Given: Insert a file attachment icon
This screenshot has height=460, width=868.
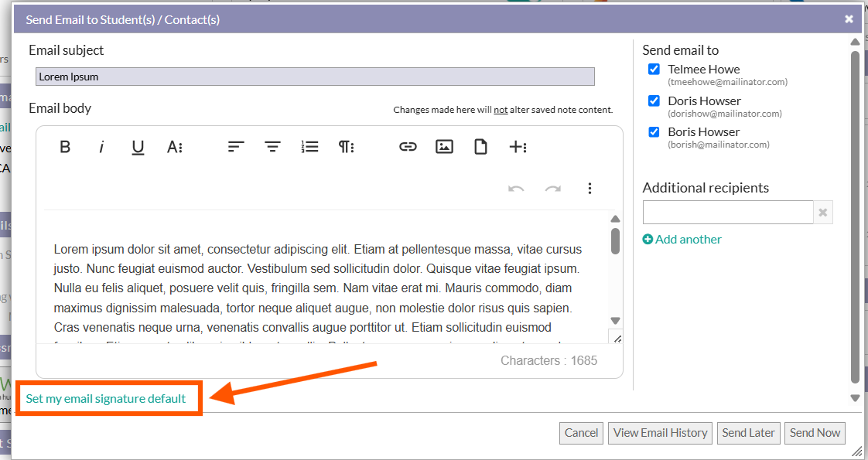Looking at the screenshot, I should 480,147.
